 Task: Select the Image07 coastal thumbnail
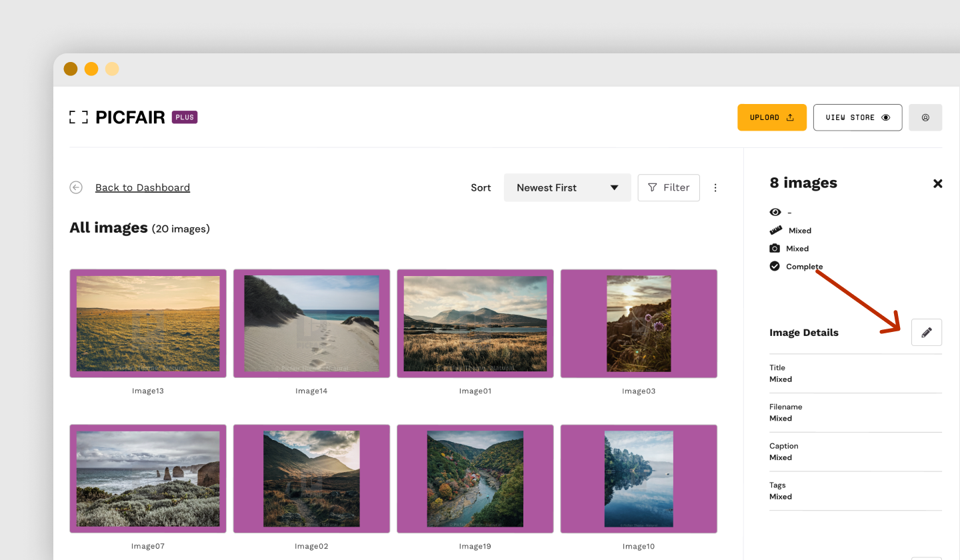(148, 479)
